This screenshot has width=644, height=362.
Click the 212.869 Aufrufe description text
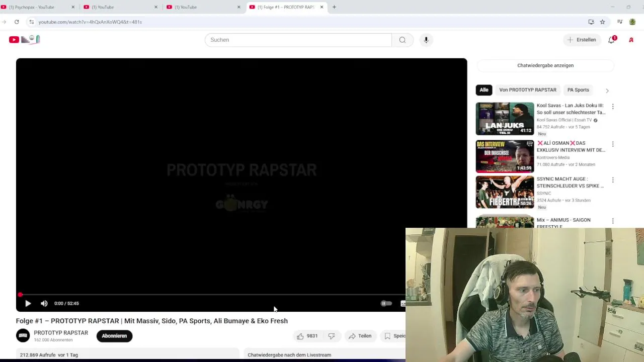[x=49, y=355]
